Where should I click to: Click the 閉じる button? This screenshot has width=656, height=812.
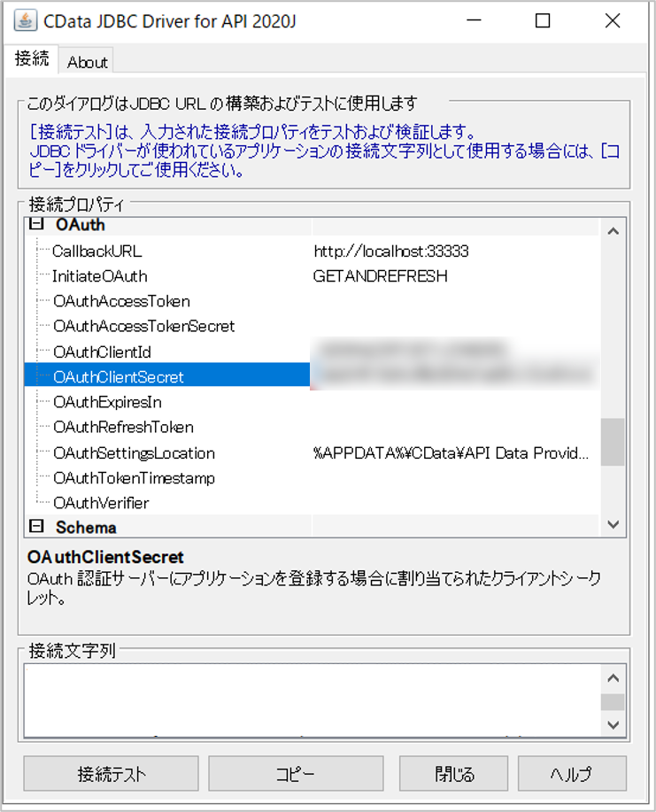click(x=453, y=774)
